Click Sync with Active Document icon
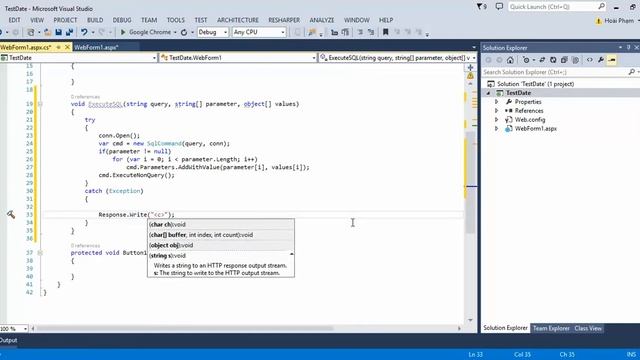640x360 pixels. click(542, 60)
